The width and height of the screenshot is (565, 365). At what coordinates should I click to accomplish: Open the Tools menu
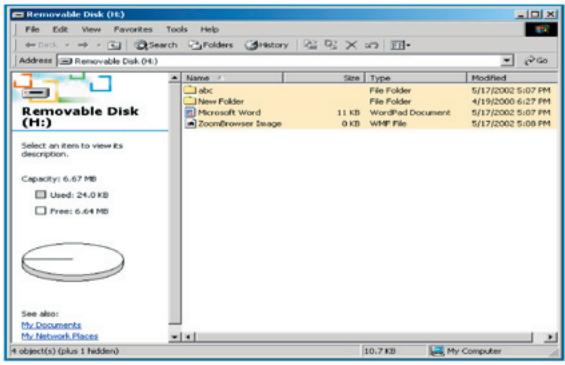pyautogui.click(x=177, y=29)
